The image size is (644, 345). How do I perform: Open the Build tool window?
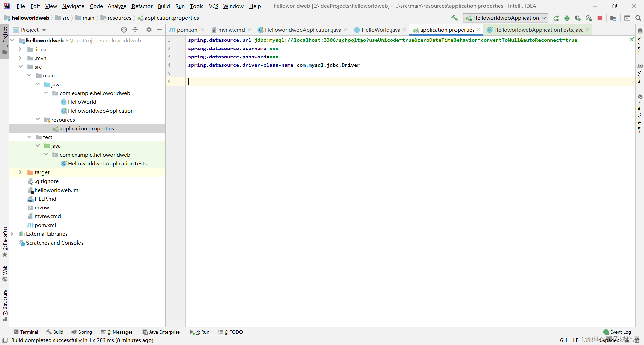point(55,332)
